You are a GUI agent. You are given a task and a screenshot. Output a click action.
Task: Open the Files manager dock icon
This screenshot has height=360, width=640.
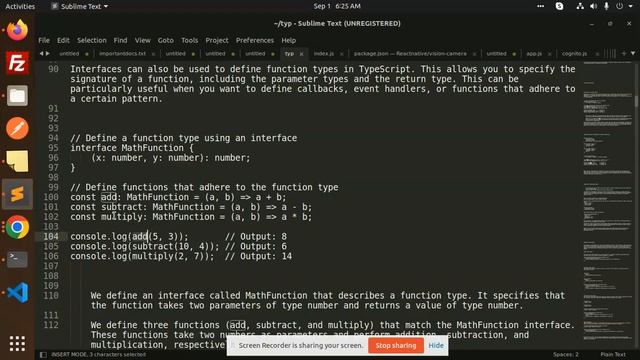(x=17, y=96)
